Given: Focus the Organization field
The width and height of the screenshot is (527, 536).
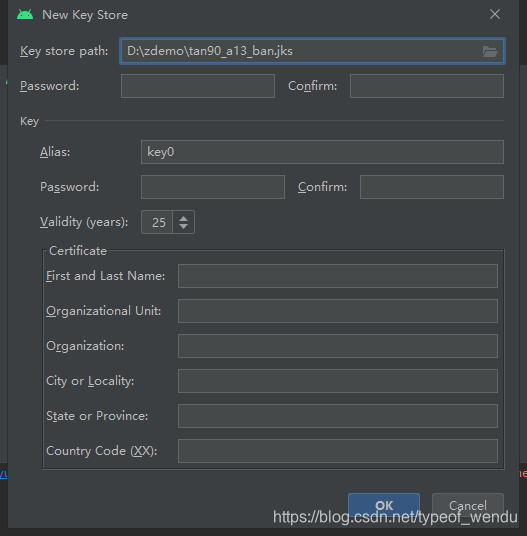Looking at the screenshot, I should point(338,346).
